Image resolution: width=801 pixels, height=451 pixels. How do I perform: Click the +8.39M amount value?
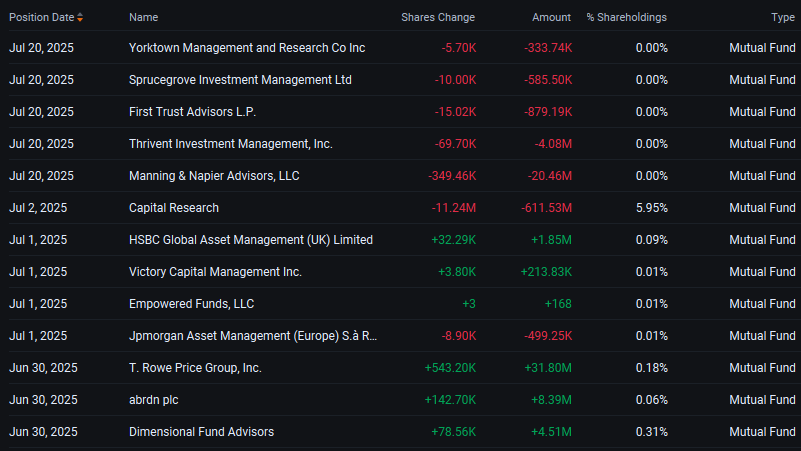pyautogui.click(x=551, y=400)
